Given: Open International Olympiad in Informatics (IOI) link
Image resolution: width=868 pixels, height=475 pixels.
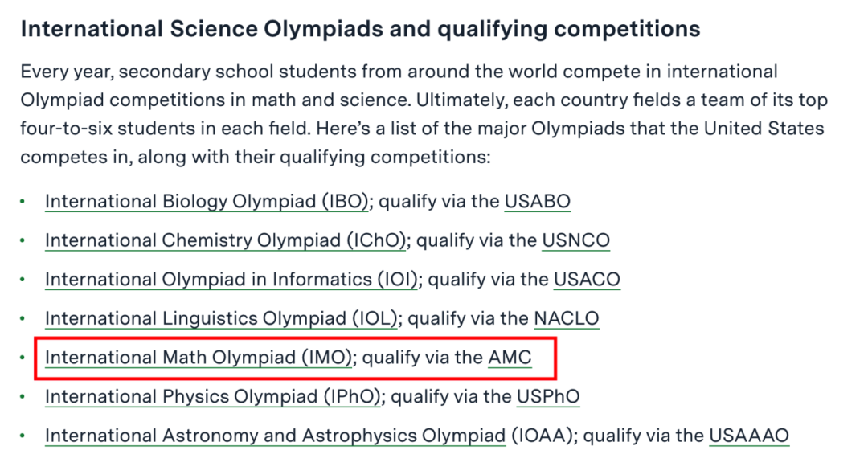Looking at the screenshot, I should click(x=231, y=280).
